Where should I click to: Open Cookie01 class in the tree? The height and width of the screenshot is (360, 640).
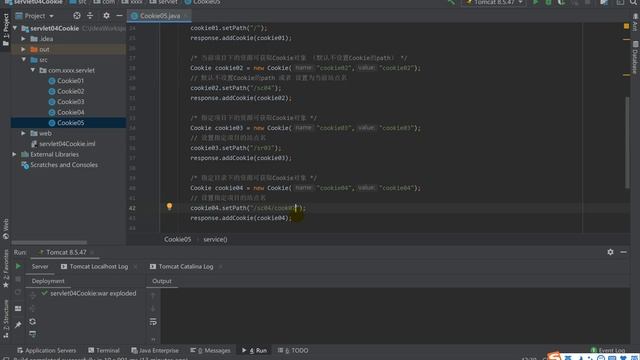point(66,81)
